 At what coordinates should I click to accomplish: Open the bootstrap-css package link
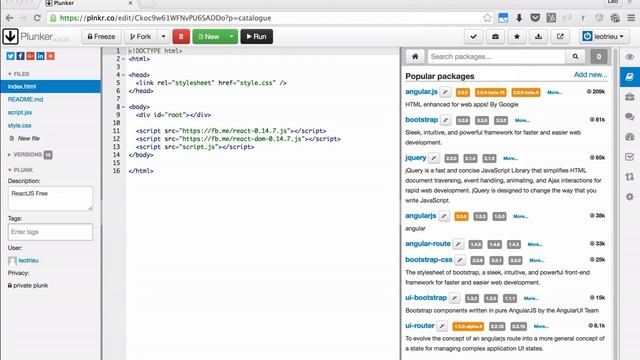click(429, 260)
